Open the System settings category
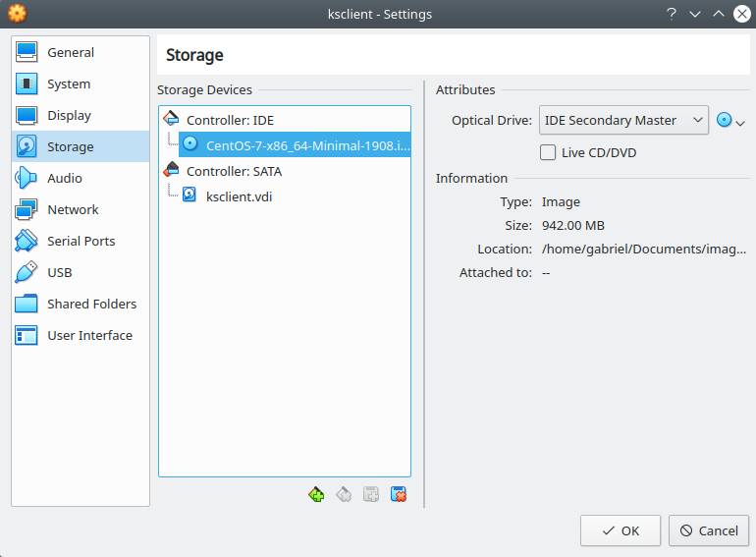Image resolution: width=756 pixels, height=557 pixels. click(81, 84)
